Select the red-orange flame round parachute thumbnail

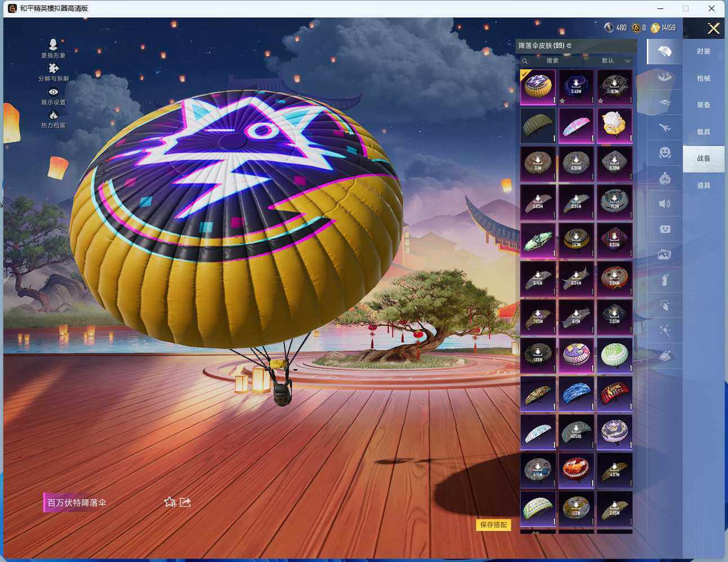coord(576,470)
